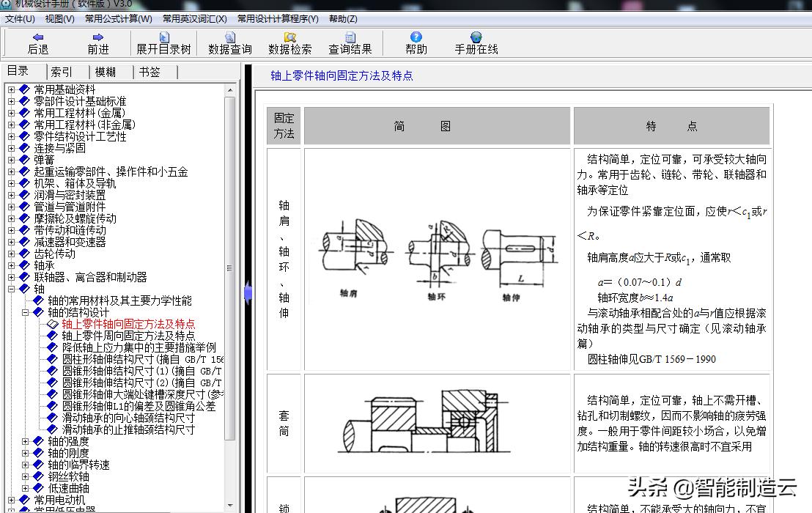Viewport: 812px width, 513px height.
Task: Expand the 轴承 tree node
Action: [x=11, y=265]
